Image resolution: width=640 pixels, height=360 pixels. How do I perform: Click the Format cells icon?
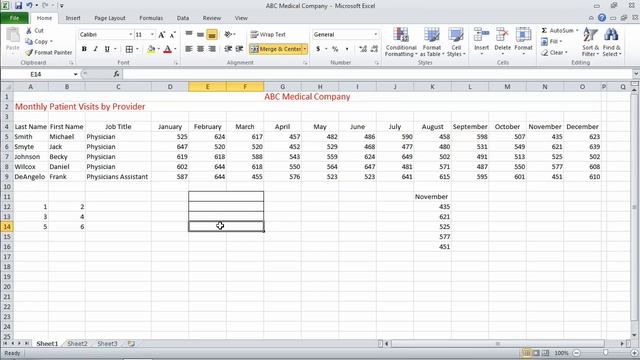523,36
